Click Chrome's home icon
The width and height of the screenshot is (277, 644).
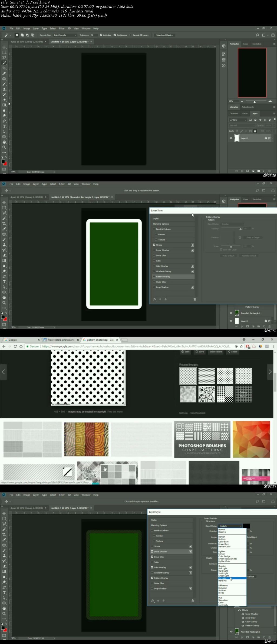click(21, 346)
